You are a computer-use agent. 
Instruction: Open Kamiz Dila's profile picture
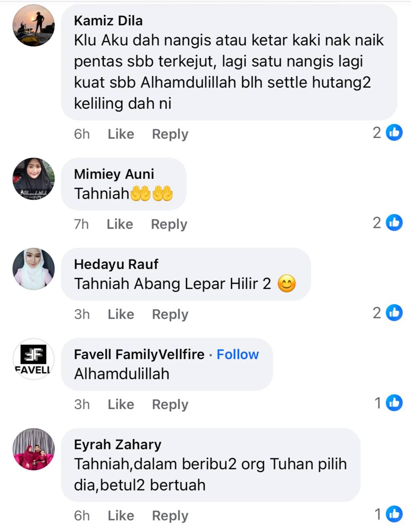coord(34,25)
